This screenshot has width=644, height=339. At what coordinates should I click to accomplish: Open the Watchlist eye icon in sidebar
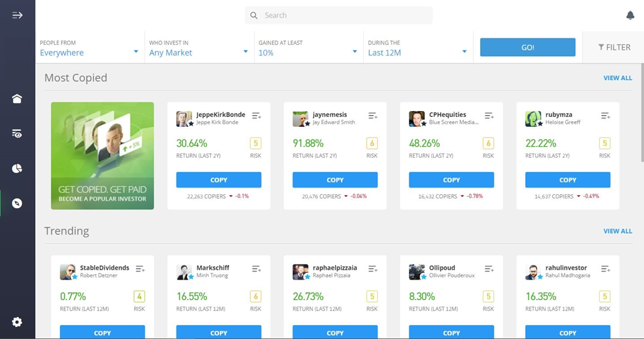point(17,133)
